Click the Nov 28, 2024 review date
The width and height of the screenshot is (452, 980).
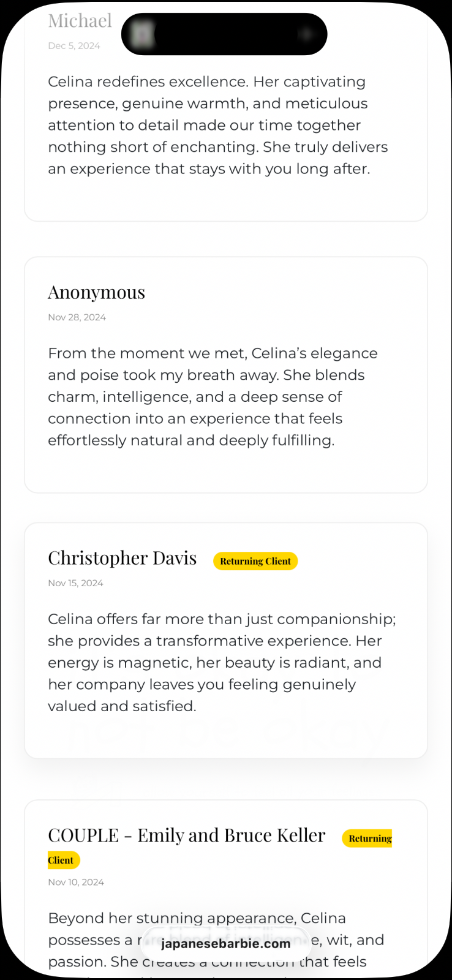pos(77,317)
